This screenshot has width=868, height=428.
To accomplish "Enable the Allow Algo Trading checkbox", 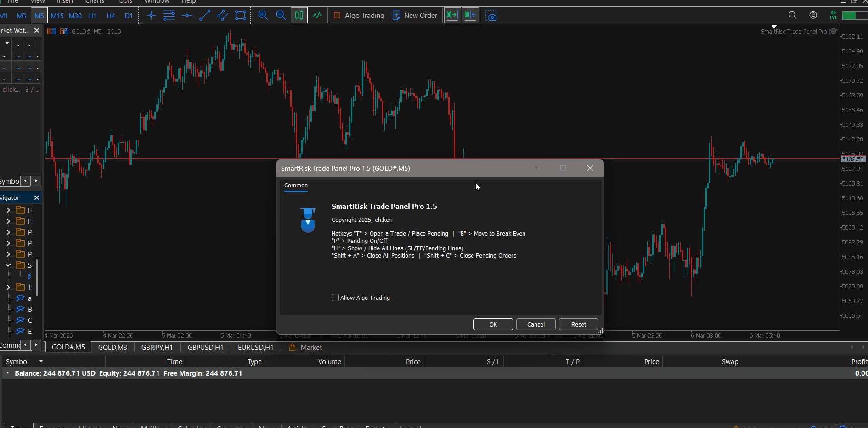I will point(335,298).
